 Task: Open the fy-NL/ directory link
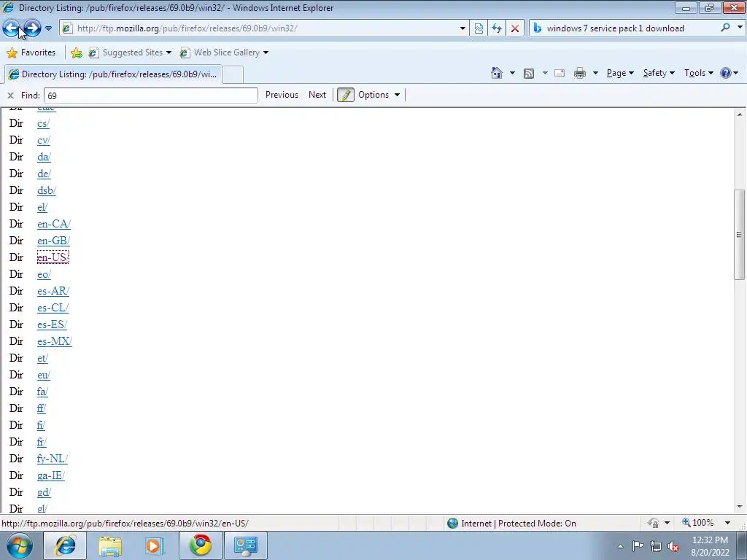pyautogui.click(x=53, y=459)
